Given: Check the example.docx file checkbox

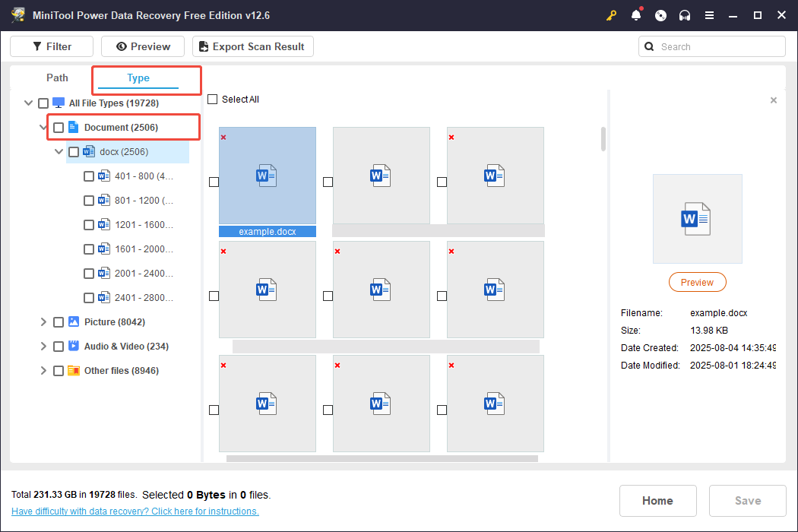Looking at the screenshot, I should (214, 182).
